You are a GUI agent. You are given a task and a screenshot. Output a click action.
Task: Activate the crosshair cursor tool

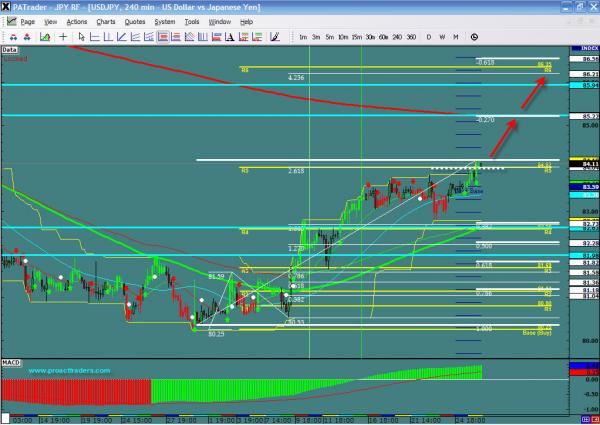coord(63,37)
